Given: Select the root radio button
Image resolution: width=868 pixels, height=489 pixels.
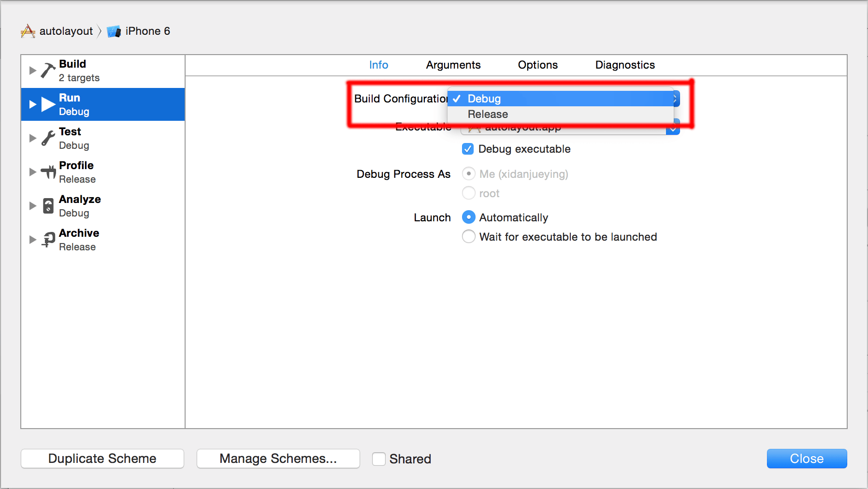Looking at the screenshot, I should tap(469, 193).
